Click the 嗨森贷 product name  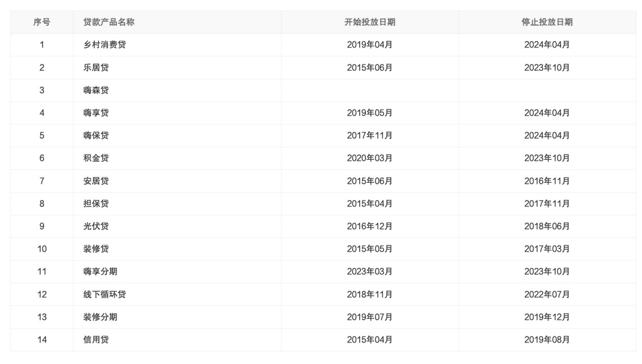pyautogui.click(x=96, y=90)
